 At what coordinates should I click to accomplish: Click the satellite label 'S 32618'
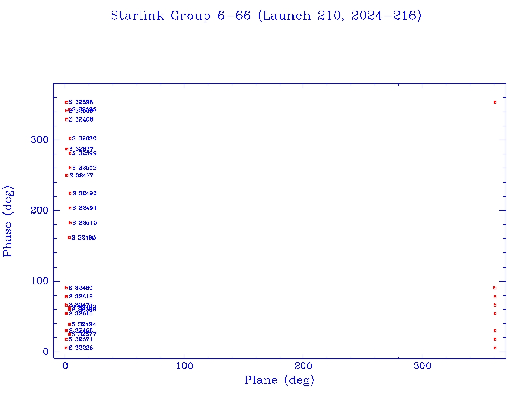[81, 297]
